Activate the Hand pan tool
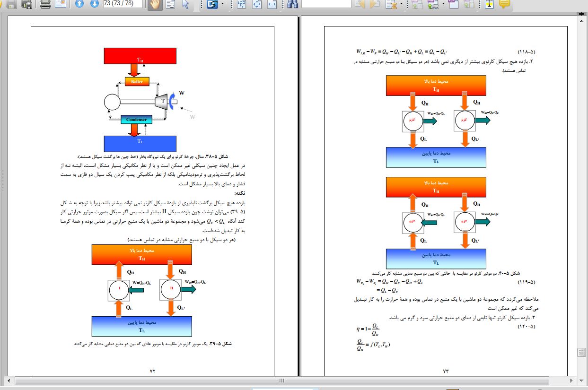Viewport: 588px width, 390px height. coord(154,5)
